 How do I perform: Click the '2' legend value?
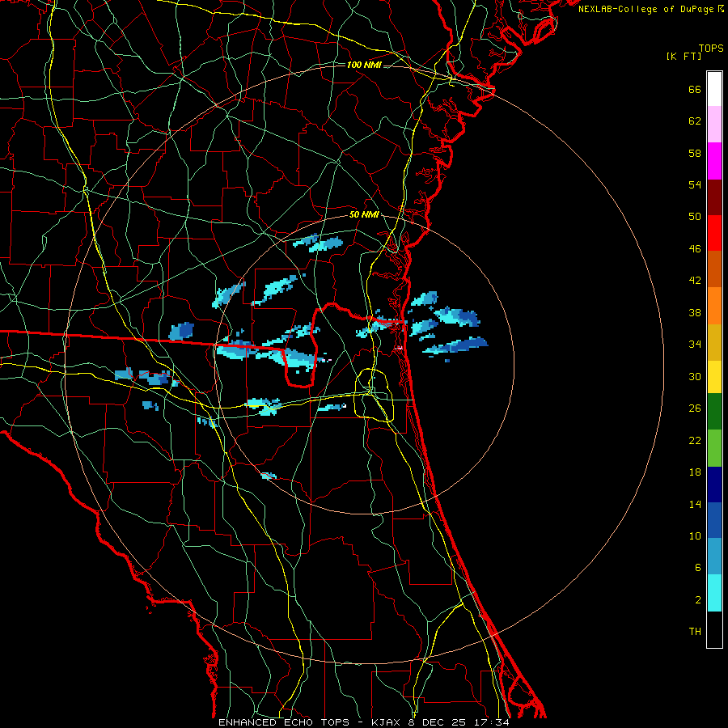coord(698,600)
